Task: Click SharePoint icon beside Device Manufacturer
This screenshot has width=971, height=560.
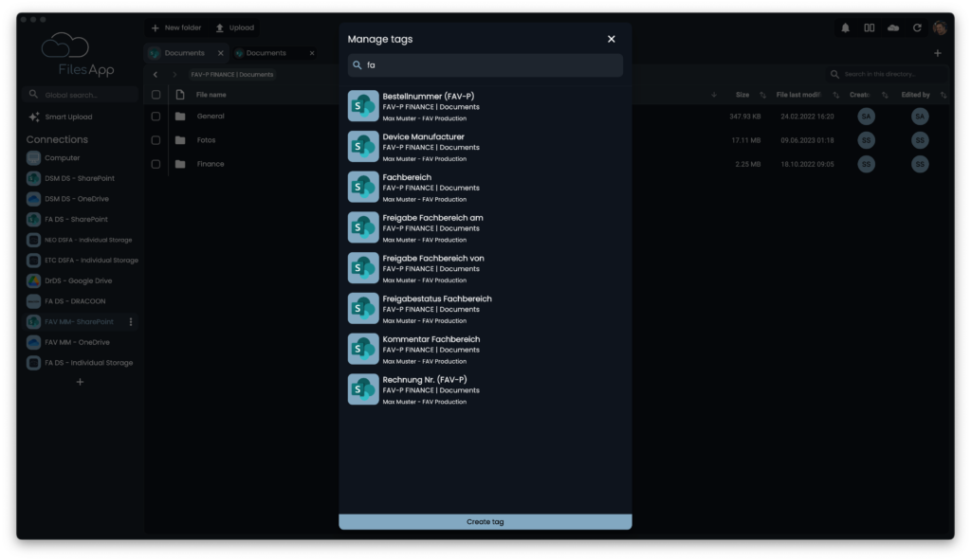Action: [363, 147]
